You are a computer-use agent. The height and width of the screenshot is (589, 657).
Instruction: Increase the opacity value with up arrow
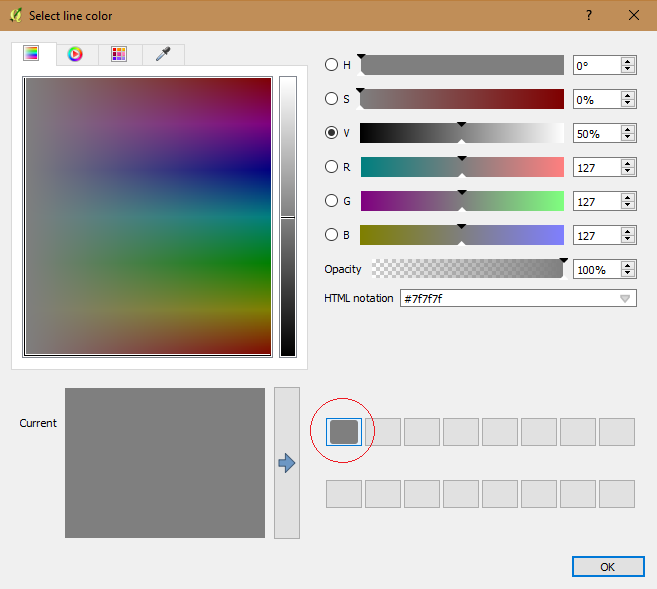(x=628, y=265)
